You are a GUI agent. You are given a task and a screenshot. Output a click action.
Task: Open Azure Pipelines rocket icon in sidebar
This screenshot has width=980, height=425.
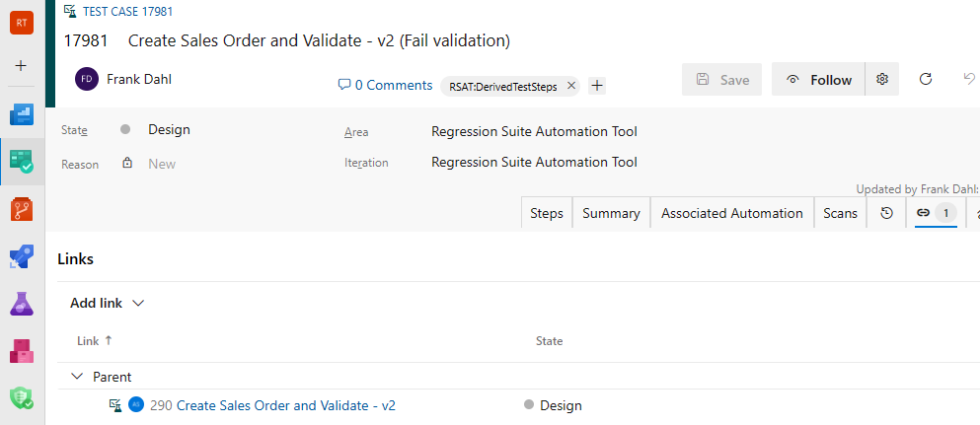point(22,256)
